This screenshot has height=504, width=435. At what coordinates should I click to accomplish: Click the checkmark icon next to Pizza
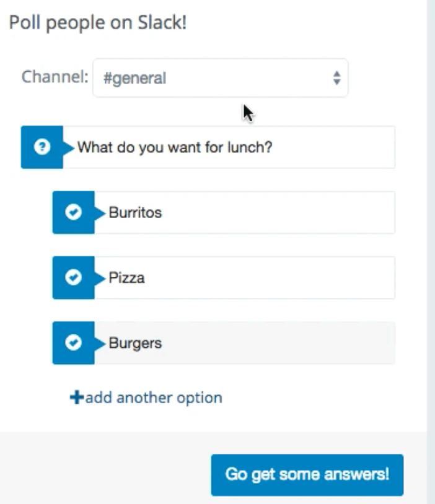pos(73,277)
